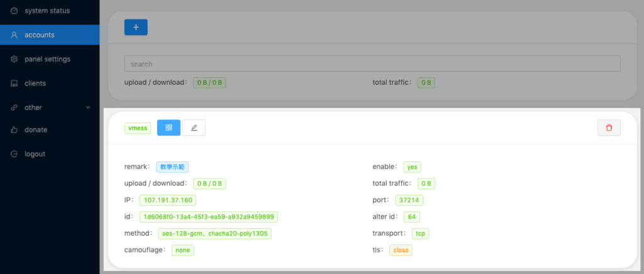Expand the other submenu chevron
The height and width of the screenshot is (274, 644).
tap(88, 107)
